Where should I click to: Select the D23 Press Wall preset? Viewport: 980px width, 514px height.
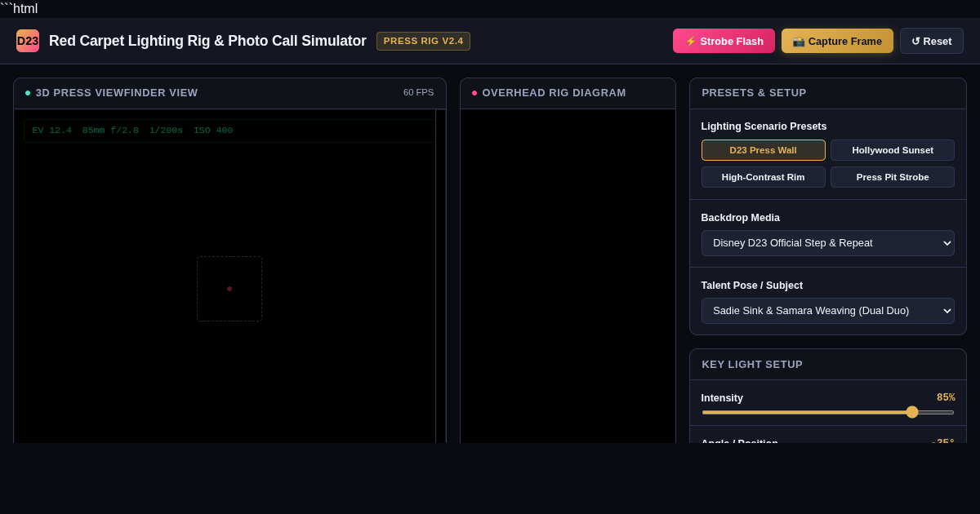[x=763, y=150]
